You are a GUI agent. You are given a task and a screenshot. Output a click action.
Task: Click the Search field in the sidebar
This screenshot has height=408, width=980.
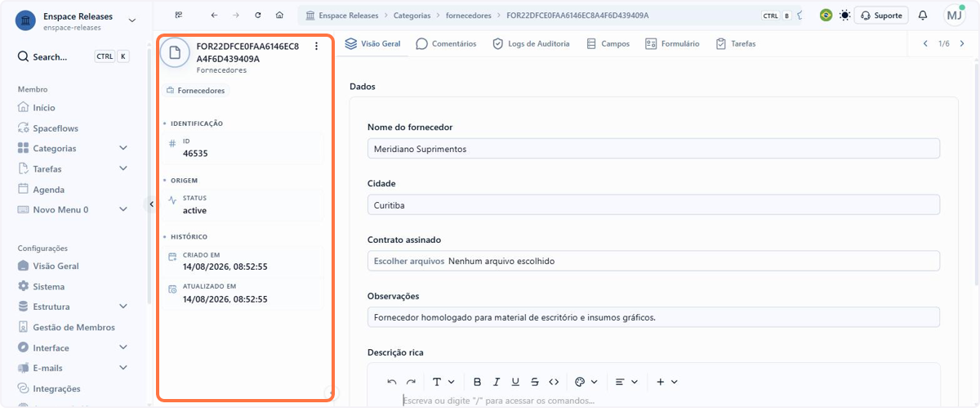pyautogui.click(x=73, y=56)
